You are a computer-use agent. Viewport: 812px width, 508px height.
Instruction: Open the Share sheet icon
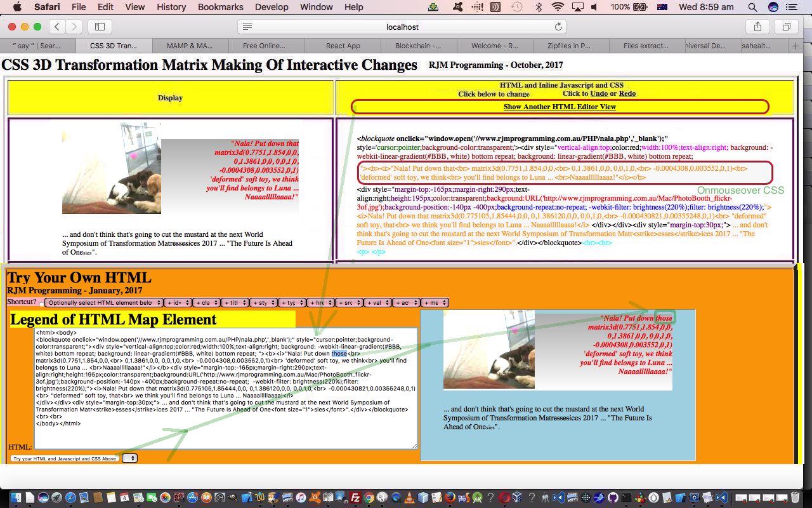point(757,27)
